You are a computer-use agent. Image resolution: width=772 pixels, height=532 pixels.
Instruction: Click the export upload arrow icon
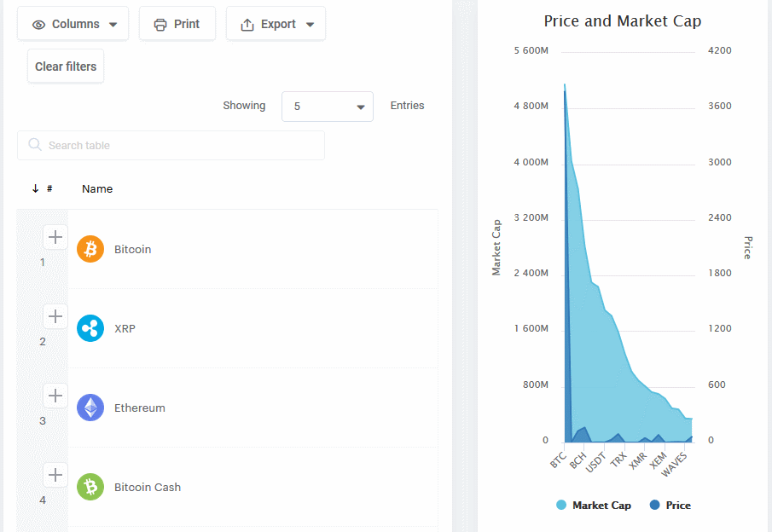(x=247, y=25)
